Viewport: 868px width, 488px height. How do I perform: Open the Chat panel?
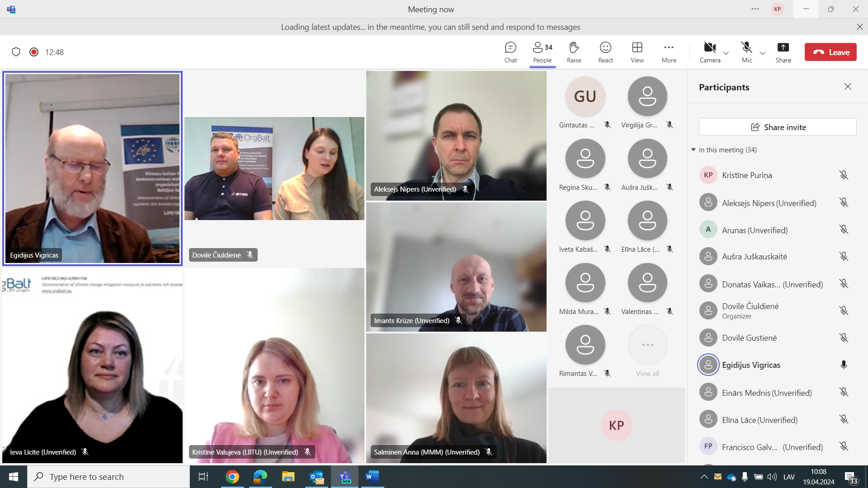click(510, 52)
